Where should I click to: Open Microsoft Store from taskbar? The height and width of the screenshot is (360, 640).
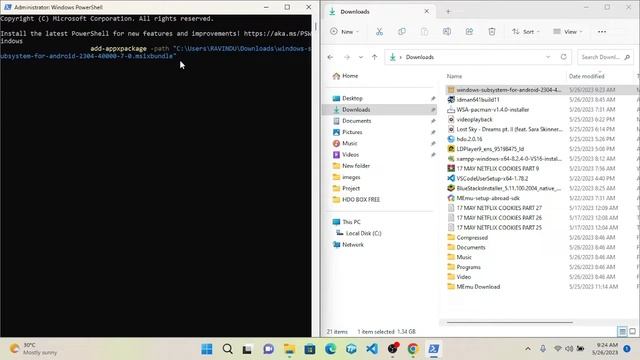[310, 349]
